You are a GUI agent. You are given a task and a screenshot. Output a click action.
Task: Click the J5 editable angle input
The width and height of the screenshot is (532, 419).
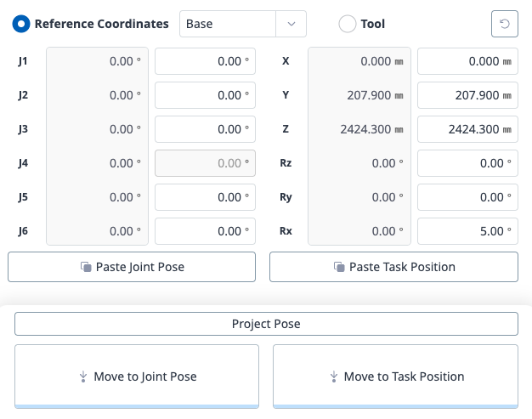pos(205,197)
